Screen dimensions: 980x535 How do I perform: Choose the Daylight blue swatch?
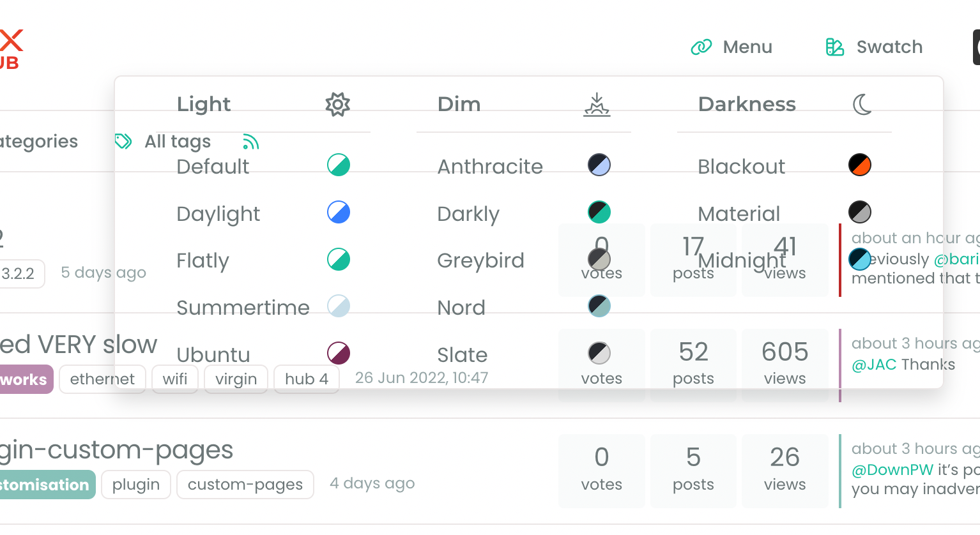tap(338, 213)
